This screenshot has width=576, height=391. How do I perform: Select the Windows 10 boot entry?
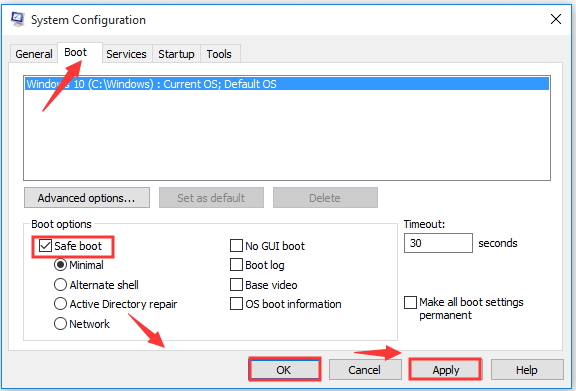287,84
